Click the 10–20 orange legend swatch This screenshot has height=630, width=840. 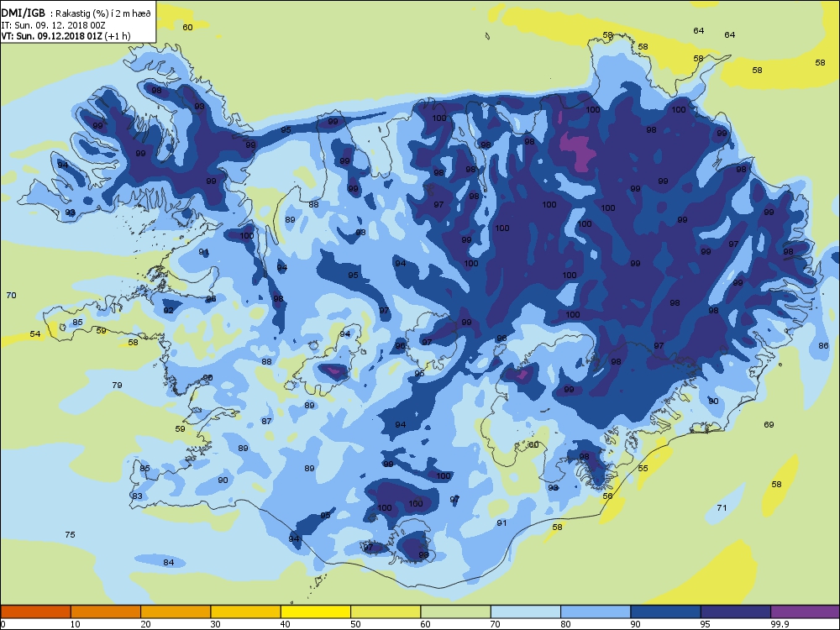click(x=106, y=612)
